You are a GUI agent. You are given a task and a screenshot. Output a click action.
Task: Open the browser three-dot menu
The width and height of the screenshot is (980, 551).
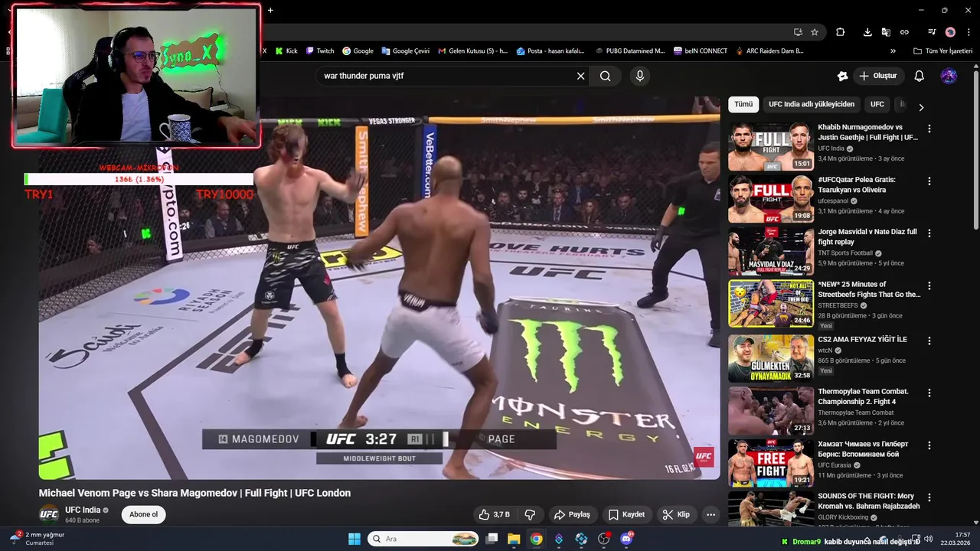969,32
